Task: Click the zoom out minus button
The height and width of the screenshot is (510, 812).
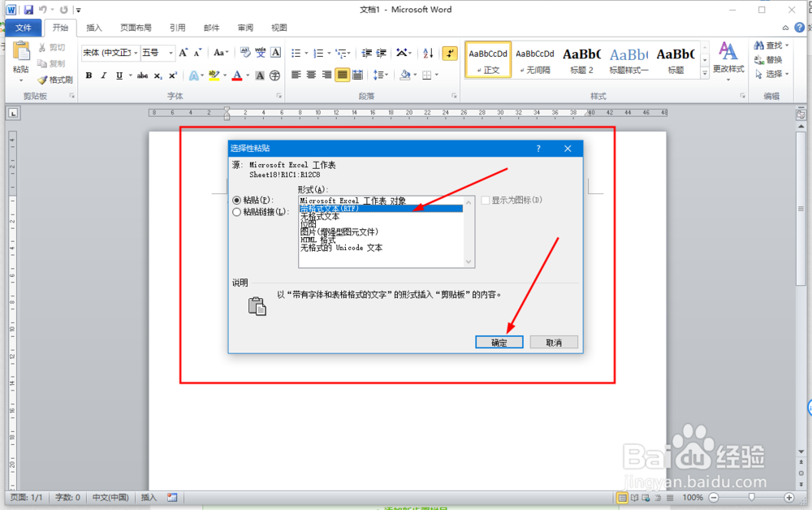Action: coord(714,498)
